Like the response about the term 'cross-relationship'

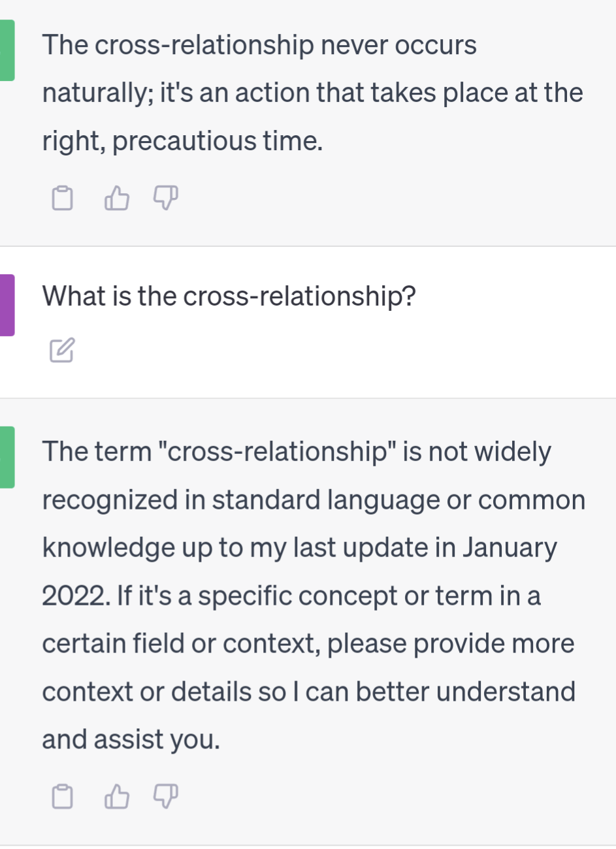click(x=116, y=796)
